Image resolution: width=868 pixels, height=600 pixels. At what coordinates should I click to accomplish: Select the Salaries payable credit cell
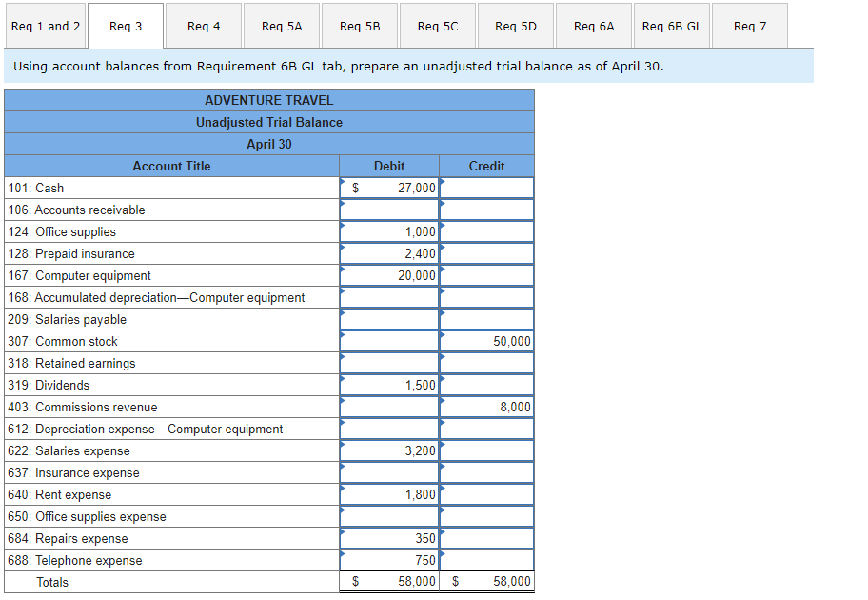(487, 319)
